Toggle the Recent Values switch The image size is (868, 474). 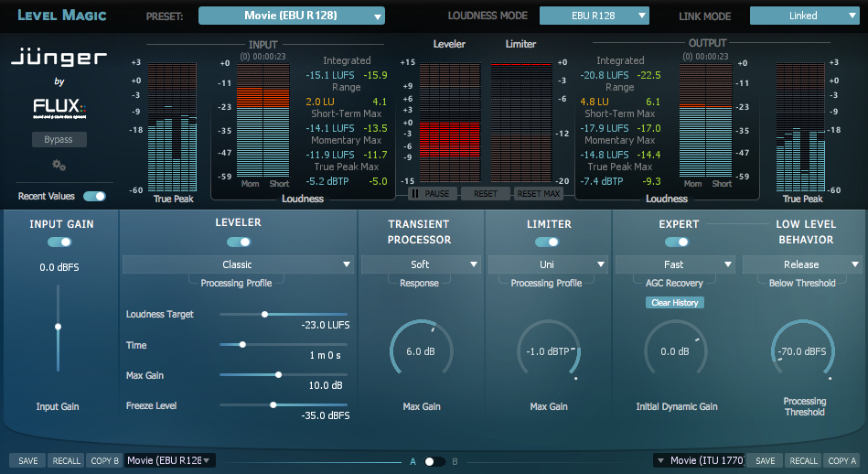pos(94,196)
